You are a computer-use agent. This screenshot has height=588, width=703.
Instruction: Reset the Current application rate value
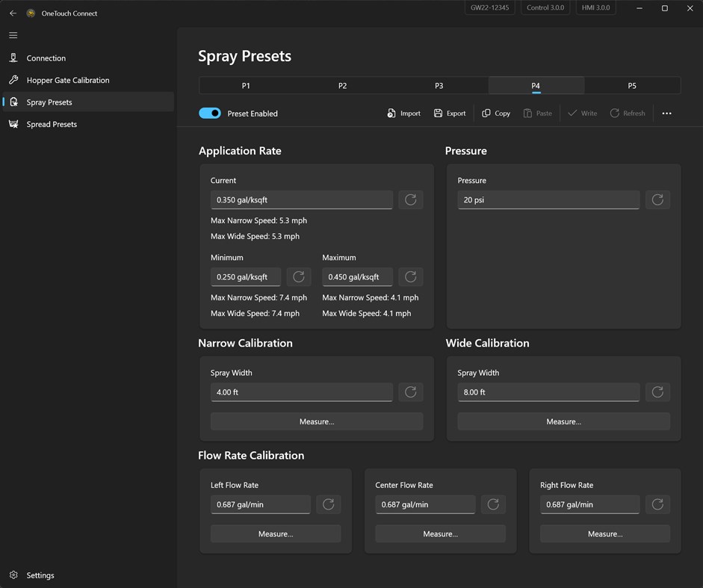(x=410, y=199)
